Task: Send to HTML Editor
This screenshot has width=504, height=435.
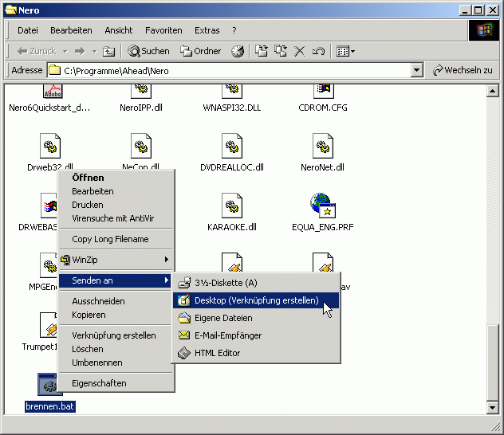Action: pyautogui.click(x=256, y=353)
